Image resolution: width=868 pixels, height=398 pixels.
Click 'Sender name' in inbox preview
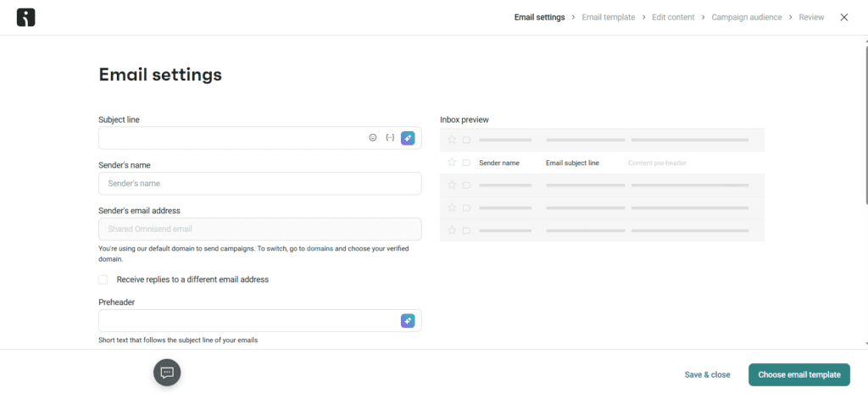pyautogui.click(x=499, y=163)
